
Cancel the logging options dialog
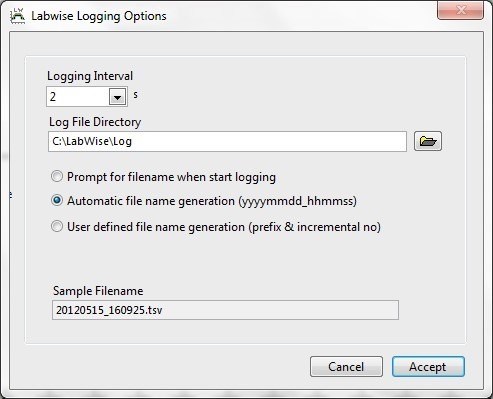point(346,367)
